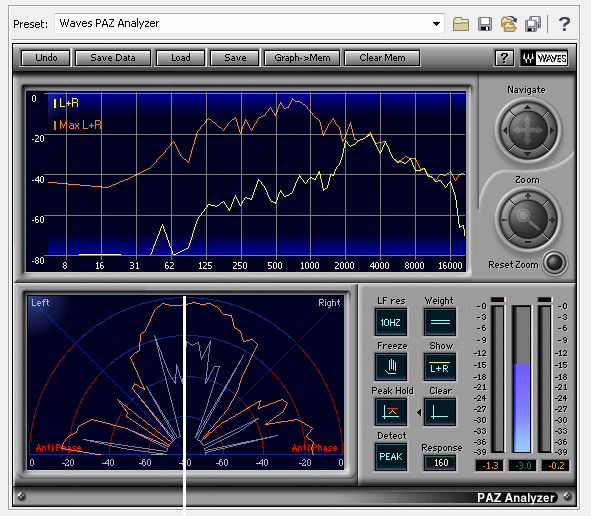Click the -0.2 peak readout
The width and height of the screenshot is (591, 516).
coord(555,465)
